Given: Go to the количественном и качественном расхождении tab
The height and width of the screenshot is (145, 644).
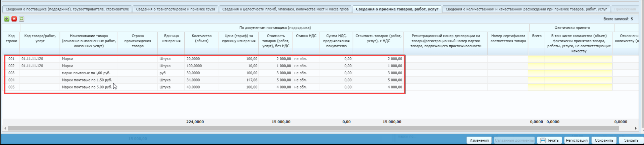Looking at the screenshot, I should [526, 9].
